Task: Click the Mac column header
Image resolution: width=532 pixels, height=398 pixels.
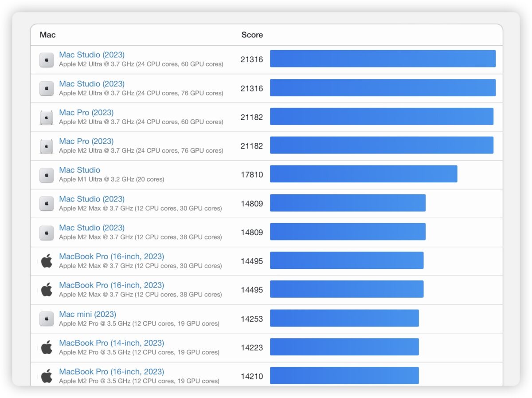Action: [x=48, y=35]
